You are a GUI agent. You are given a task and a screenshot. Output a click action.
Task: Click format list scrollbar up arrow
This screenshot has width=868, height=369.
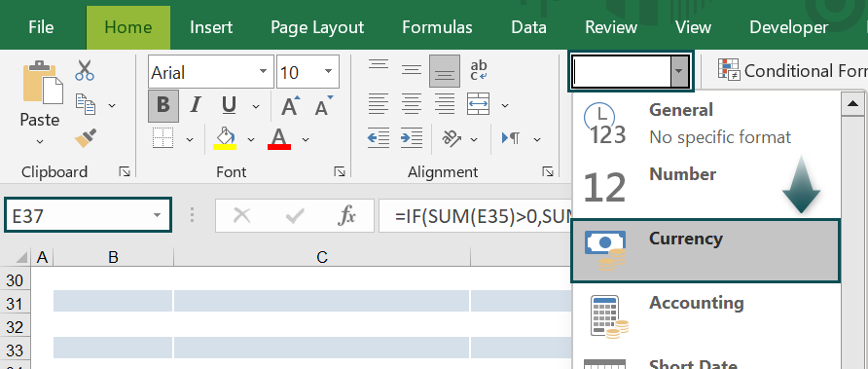point(854,104)
